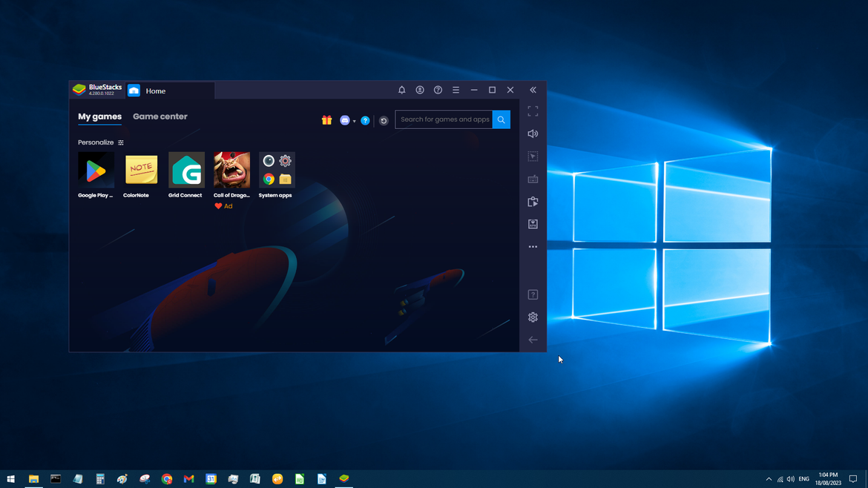868x488 pixels.
Task: Click the notification bell icon
Action: click(x=401, y=90)
